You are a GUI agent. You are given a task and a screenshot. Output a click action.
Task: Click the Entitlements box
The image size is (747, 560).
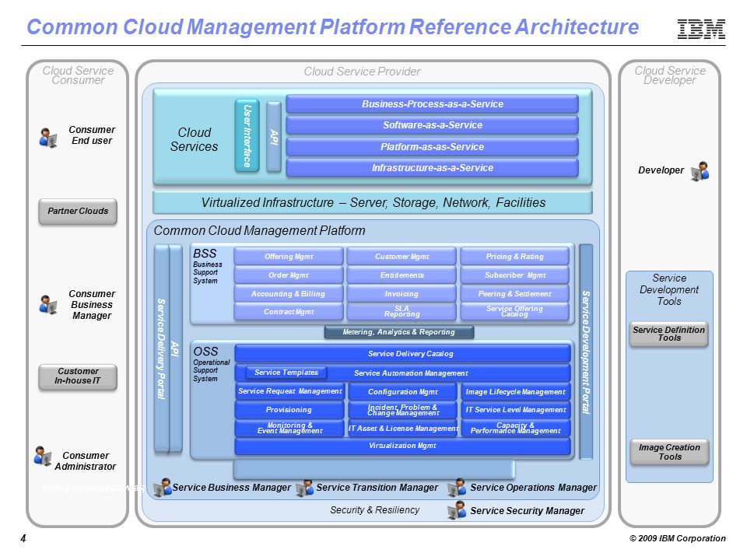pyautogui.click(x=402, y=275)
